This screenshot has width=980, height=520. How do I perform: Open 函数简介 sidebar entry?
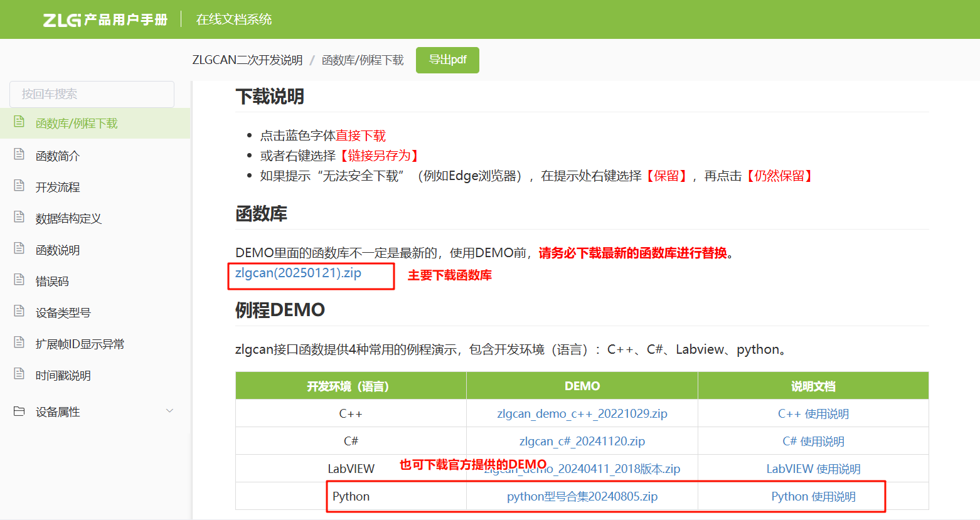(x=58, y=156)
